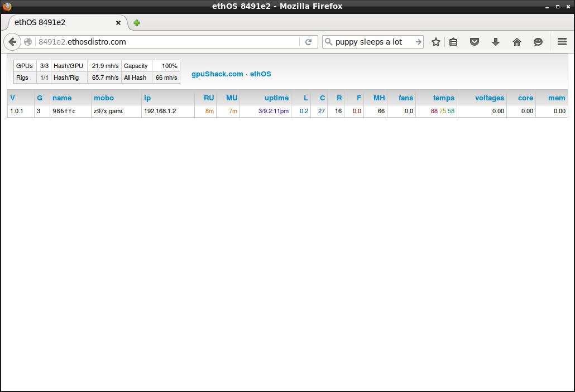575x392 pixels.
Task: Click the RU value 8m
Action: (x=209, y=111)
